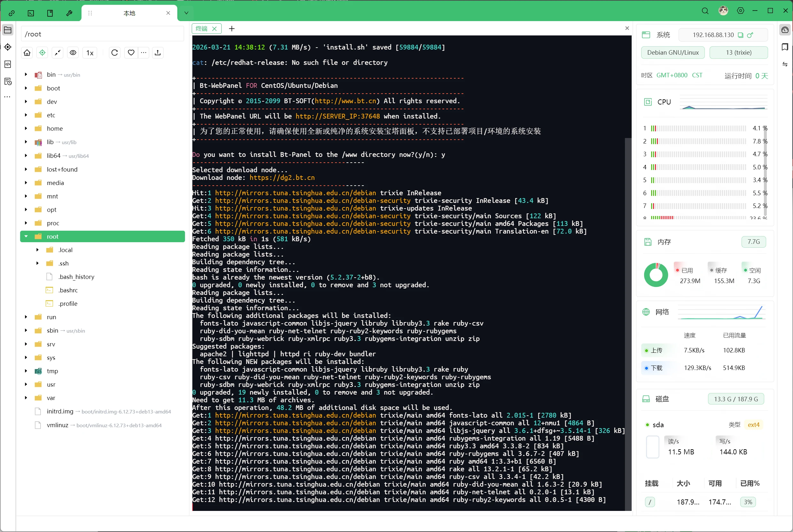793x532 pixels.
Task: Toggle the favorite heart icon
Action: point(131,53)
